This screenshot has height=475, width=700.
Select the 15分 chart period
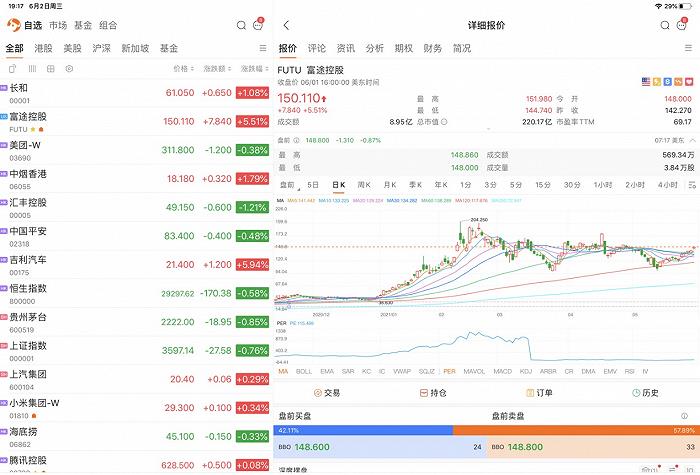click(x=543, y=185)
